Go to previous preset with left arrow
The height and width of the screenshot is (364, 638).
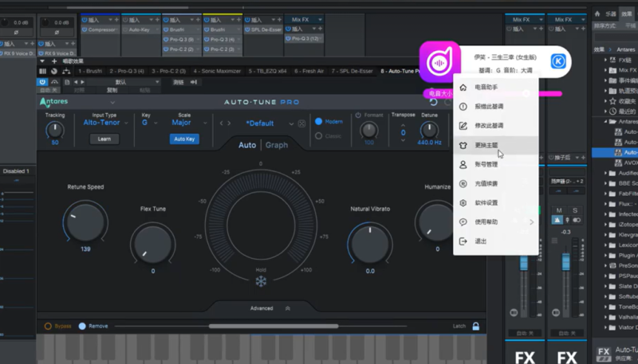(222, 123)
